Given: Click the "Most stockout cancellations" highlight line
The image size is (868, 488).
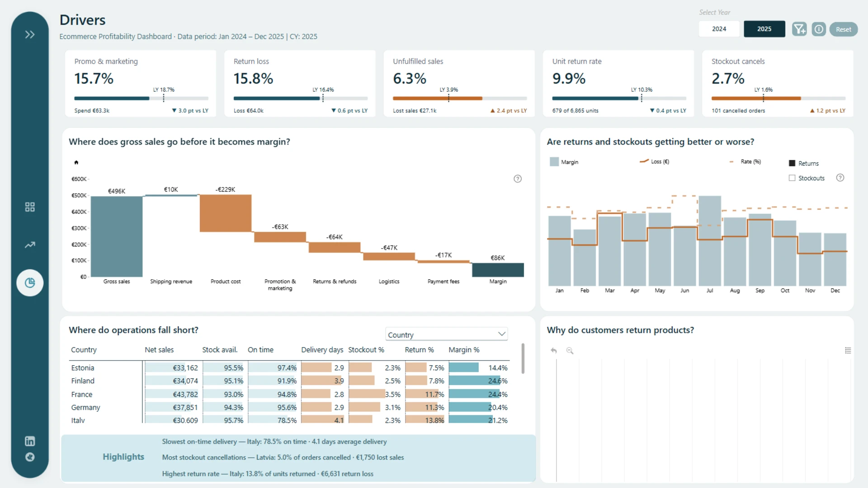Looking at the screenshot, I should point(283,457).
